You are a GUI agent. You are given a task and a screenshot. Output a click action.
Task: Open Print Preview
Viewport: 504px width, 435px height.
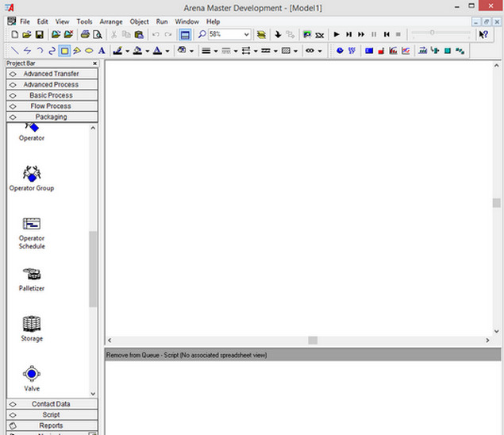(x=98, y=34)
